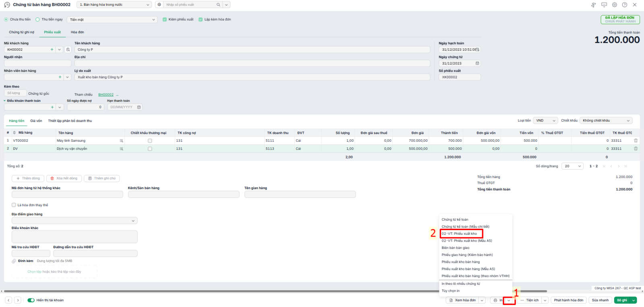The width and height of the screenshot is (644, 307).
Task: Uncheck the Kiêm phiếu xuất checkbox
Action: [x=165, y=19]
